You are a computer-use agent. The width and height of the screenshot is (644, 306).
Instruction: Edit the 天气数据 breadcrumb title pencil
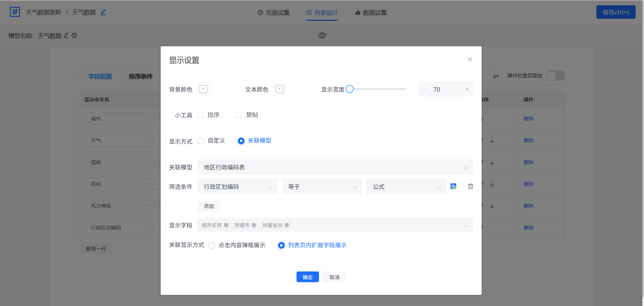pyautogui.click(x=103, y=12)
